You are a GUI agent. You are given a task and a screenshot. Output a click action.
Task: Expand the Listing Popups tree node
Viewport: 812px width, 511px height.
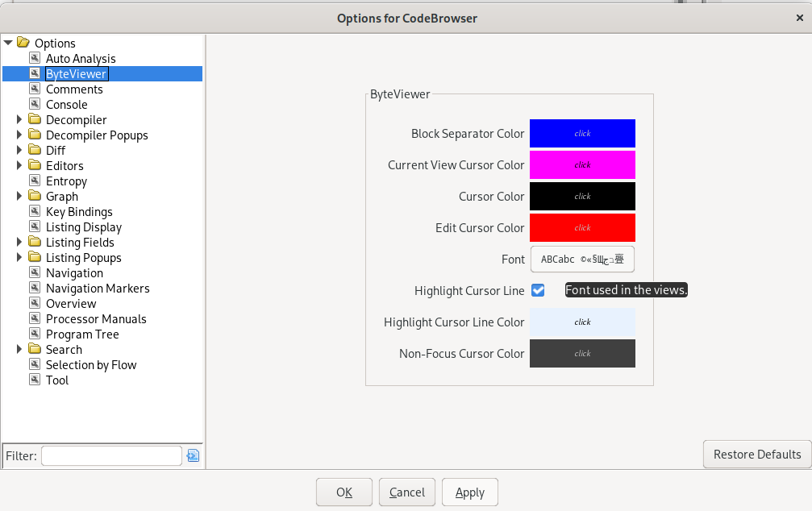pos(19,257)
